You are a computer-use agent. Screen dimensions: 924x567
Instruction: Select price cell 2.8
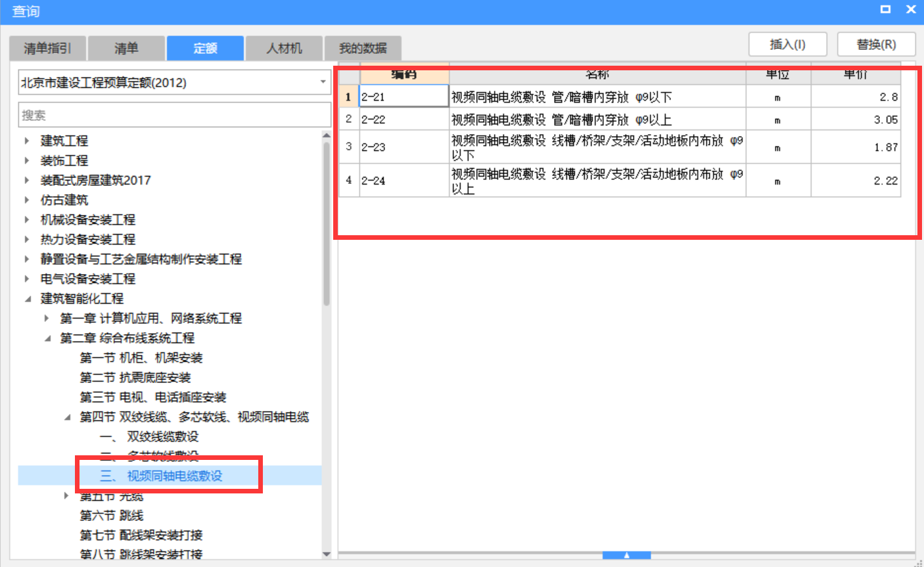pyautogui.click(x=856, y=97)
